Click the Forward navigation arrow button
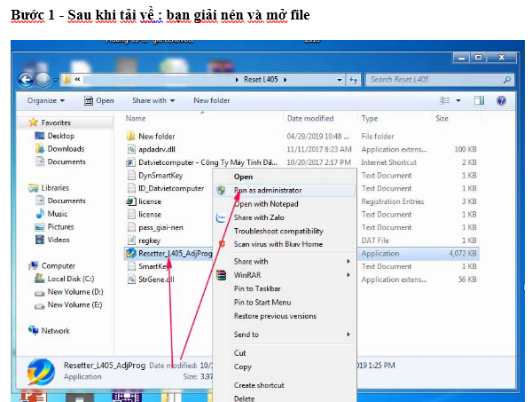 (45, 80)
